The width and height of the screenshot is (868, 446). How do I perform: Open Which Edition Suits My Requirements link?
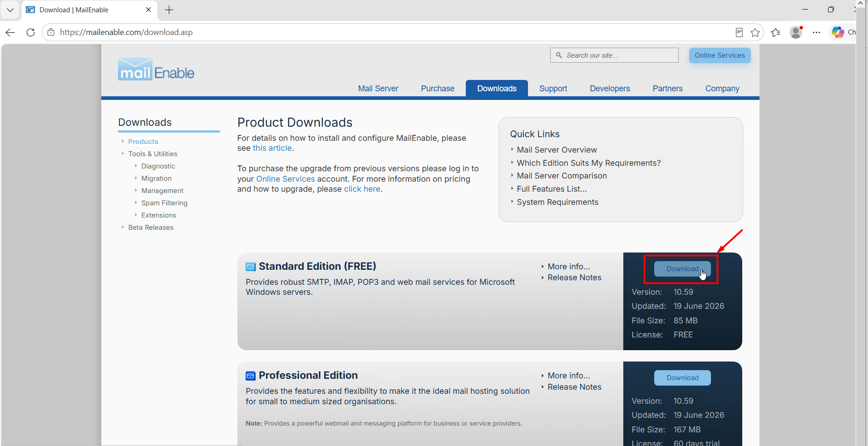coord(588,163)
